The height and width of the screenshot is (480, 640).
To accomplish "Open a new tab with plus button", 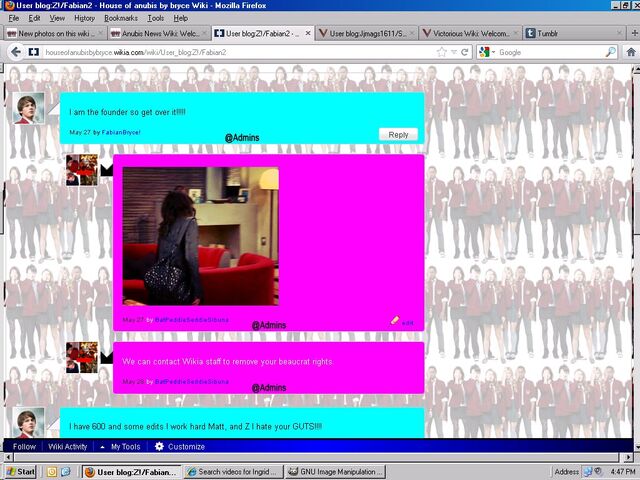I will point(634,33).
